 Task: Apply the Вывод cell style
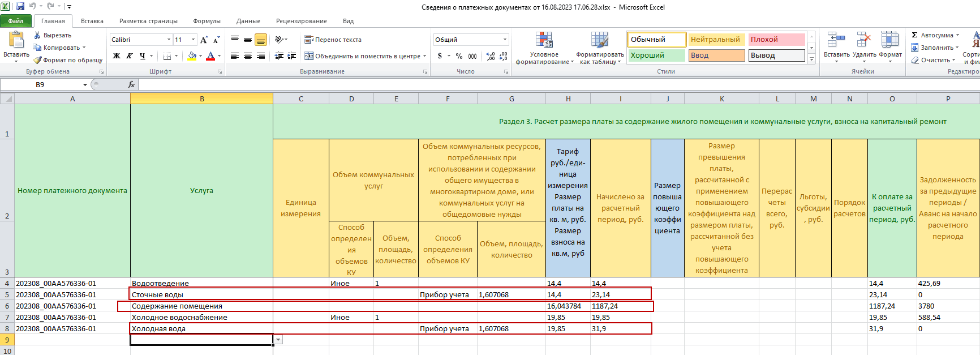pyautogui.click(x=776, y=55)
